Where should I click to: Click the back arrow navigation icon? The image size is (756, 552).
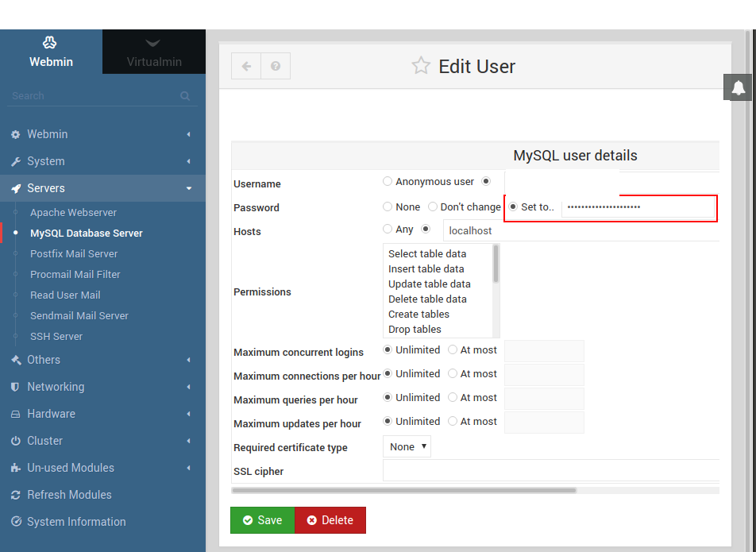click(x=245, y=66)
